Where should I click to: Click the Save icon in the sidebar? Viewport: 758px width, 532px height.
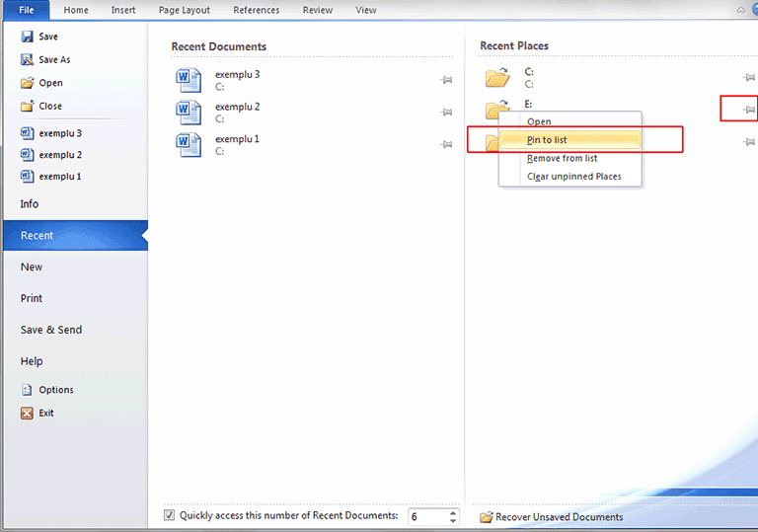pos(28,37)
